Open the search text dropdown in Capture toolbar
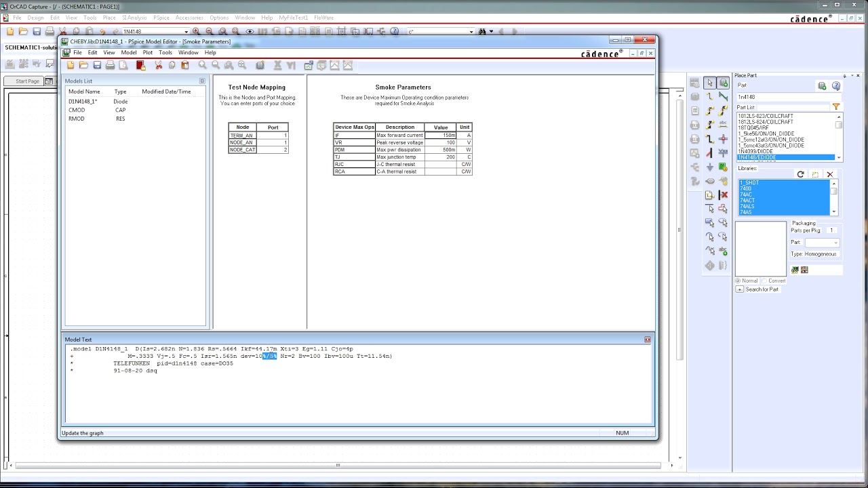Viewport: 868px width, 488px height. coord(471,32)
